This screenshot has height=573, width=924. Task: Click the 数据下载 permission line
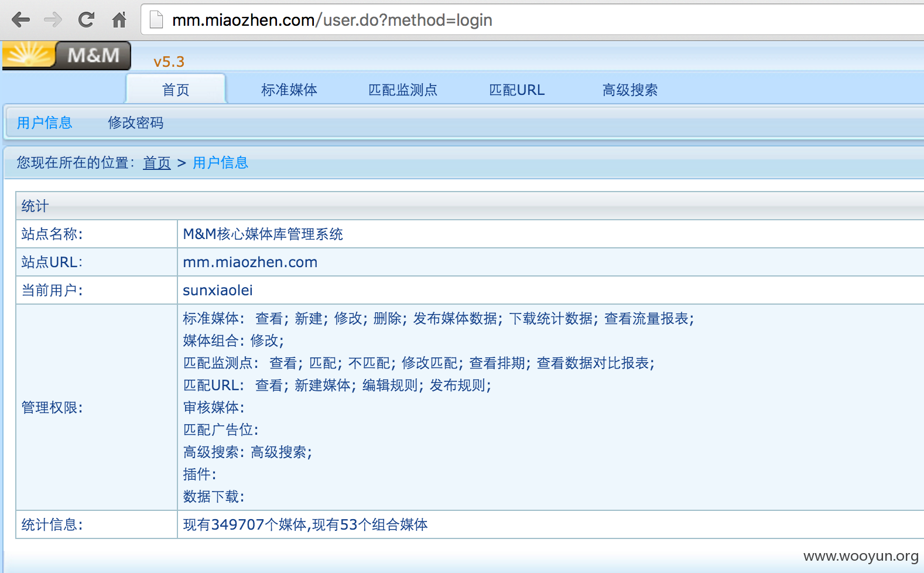point(214,497)
